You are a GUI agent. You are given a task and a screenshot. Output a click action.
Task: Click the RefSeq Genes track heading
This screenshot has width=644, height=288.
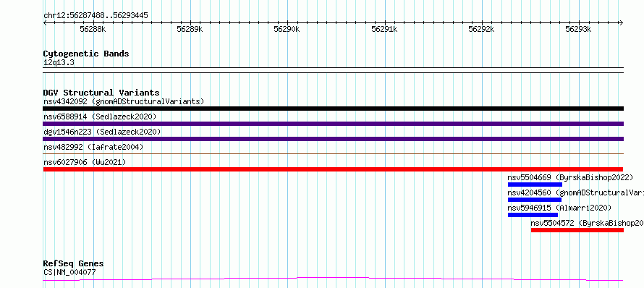point(74,264)
